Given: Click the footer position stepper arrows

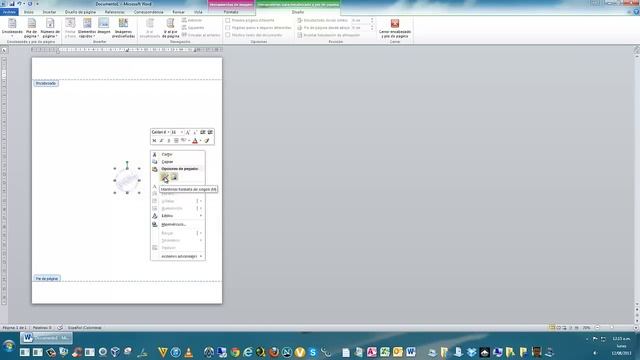Looking at the screenshot, I should [372, 27].
